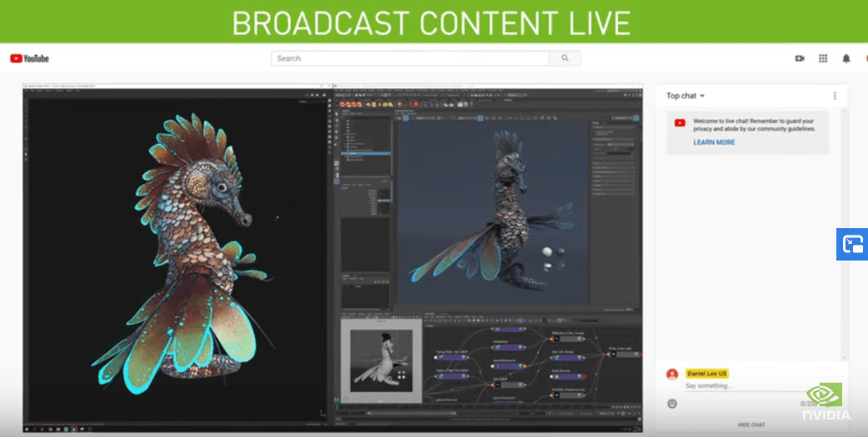Open the notifications bell
The height and width of the screenshot is (437, 868).
(x=846, y=58)
